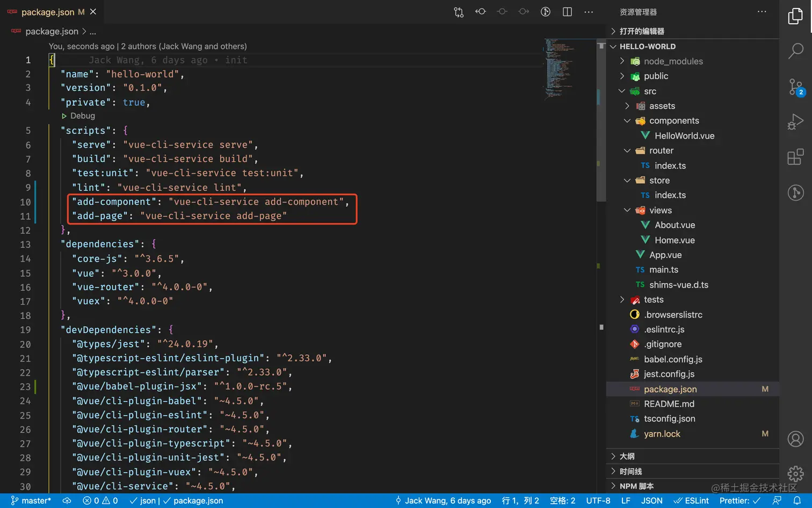Expand the 大纲 outline section
Image resolution: width=812 pixels, height=508 pixels.
(x=693, y=456)
